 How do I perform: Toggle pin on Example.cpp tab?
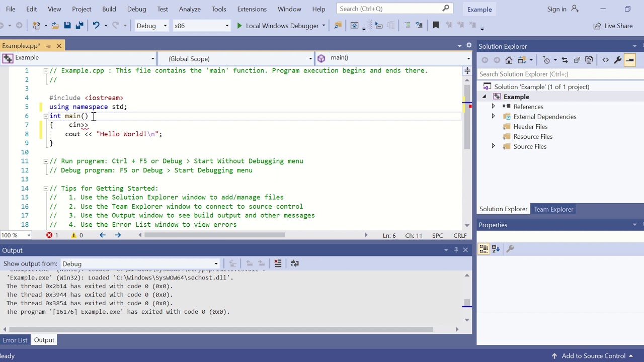(x=49, y=46)
